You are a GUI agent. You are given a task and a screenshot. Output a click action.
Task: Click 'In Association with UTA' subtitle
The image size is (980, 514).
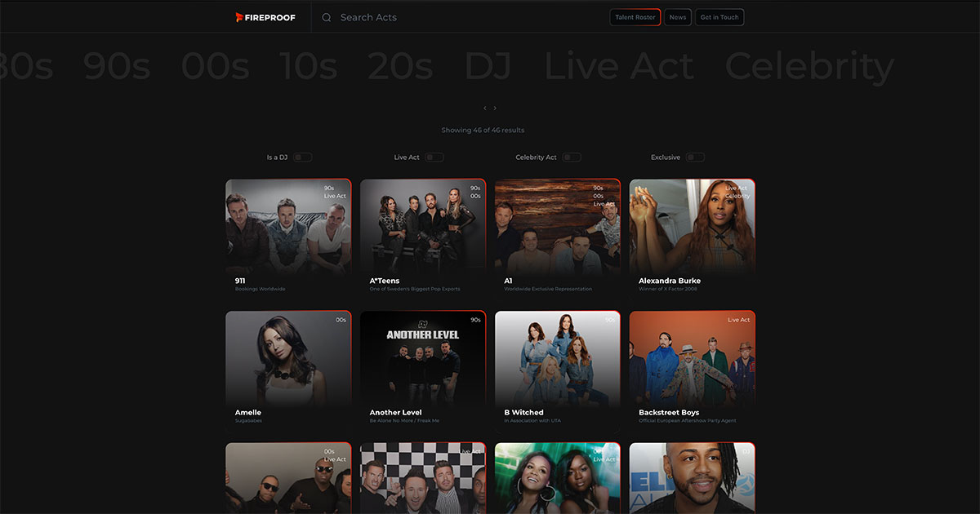[532, 421]
